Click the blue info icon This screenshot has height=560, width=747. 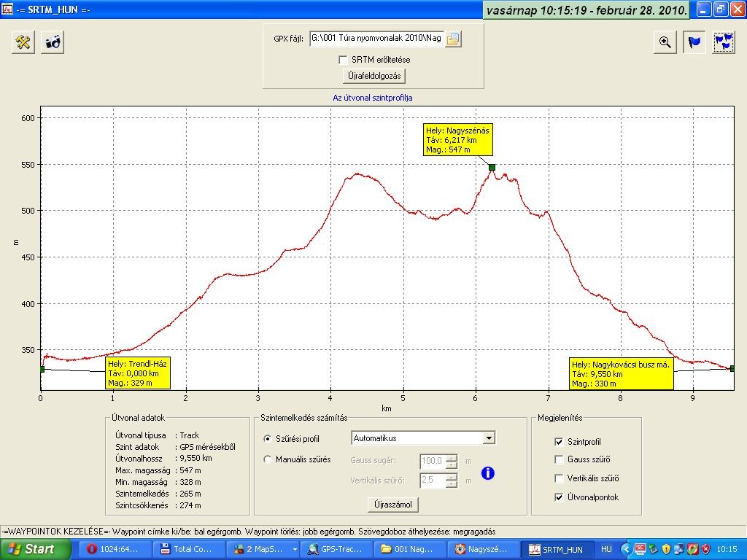tap(488, 473)
